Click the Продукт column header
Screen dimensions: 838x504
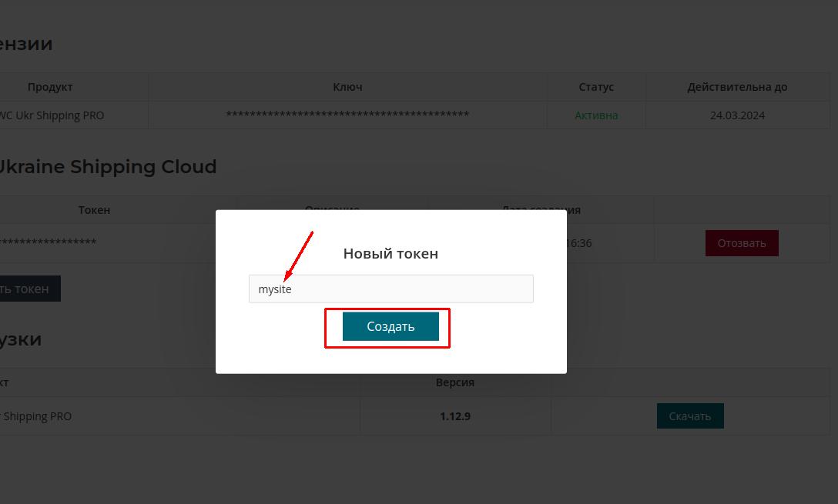(x=50, y=86)
